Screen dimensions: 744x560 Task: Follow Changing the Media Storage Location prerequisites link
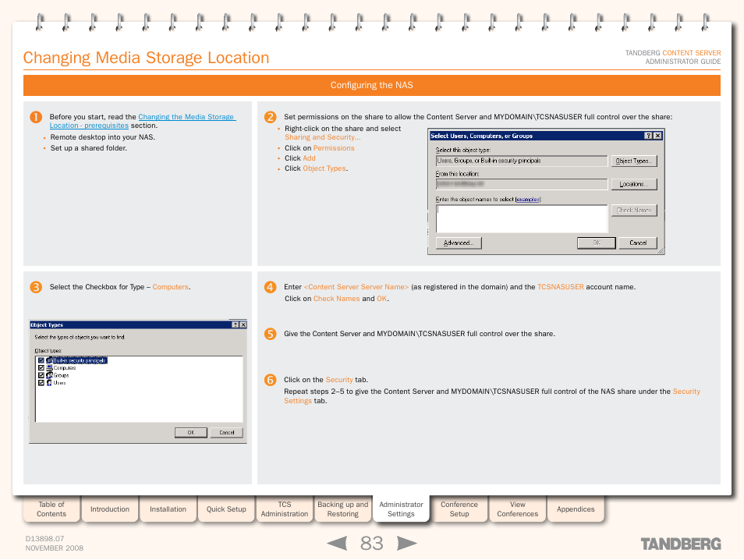(143, 121)
